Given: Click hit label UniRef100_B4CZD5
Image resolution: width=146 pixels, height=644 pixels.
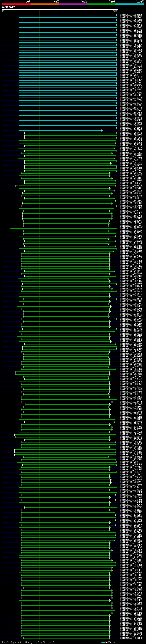Looking at the screenshot, I should coord(131,201).
